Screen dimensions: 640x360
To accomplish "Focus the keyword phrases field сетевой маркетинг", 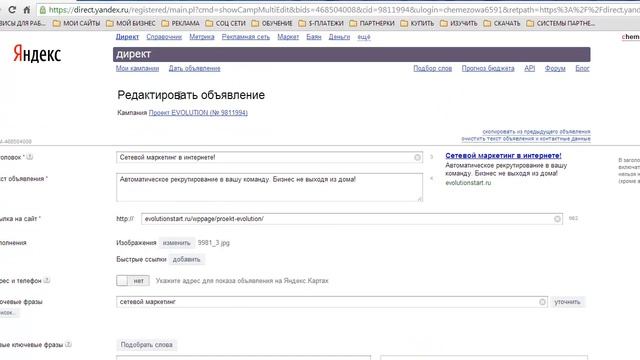I will point(331,302).
